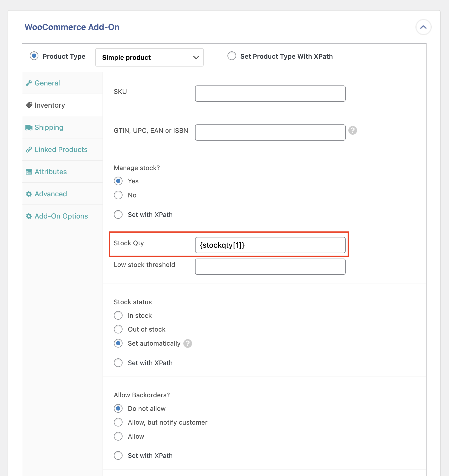The width and height of the screenshot is (449, 476).
Task: Focus the Low stock threshold field
Action: (270, 267)
